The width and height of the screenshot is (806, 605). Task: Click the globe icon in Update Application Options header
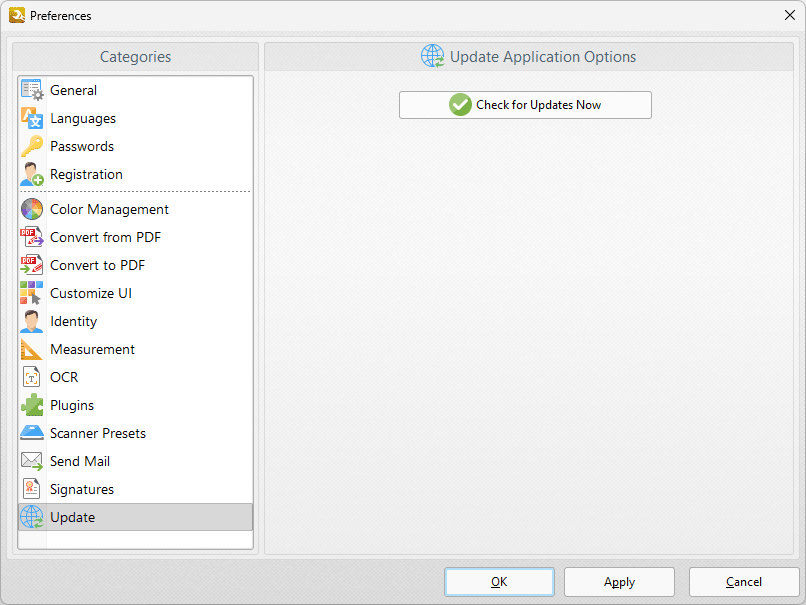tap(432, 56)
